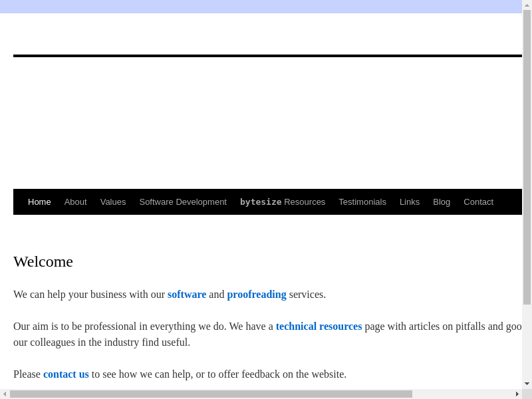Follow the 'proofreading' hyperlink

tap(257, 294)
